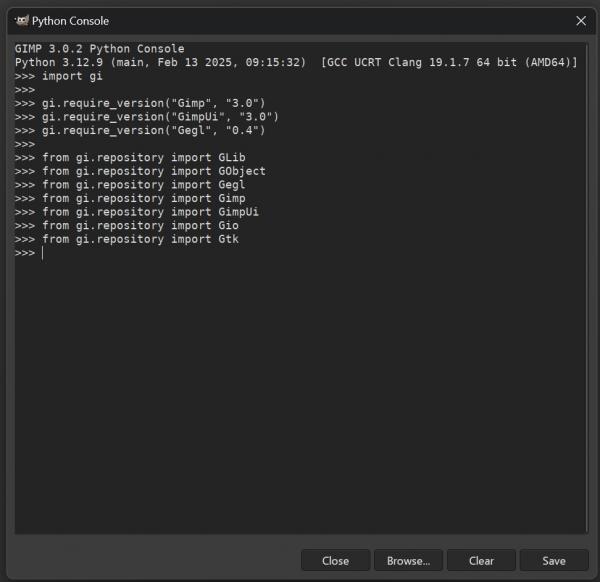
Task: Click the empty prompt input line
Action: pos(298,253)
